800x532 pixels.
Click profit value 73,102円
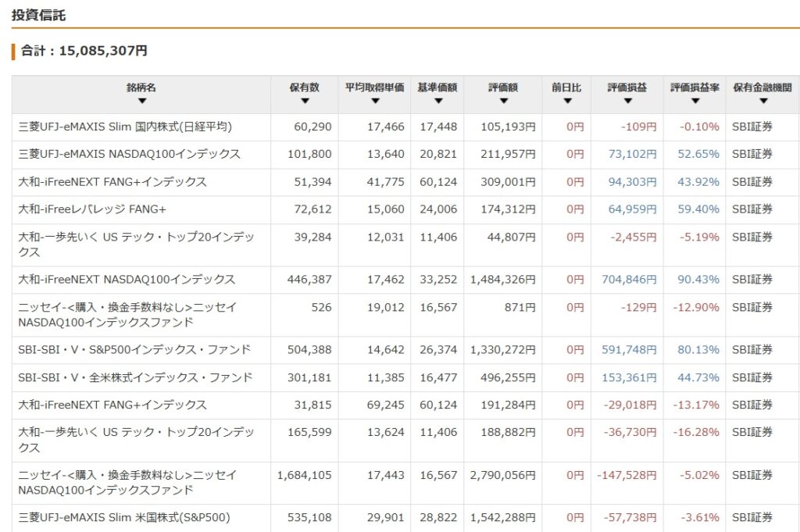point(633,154)
